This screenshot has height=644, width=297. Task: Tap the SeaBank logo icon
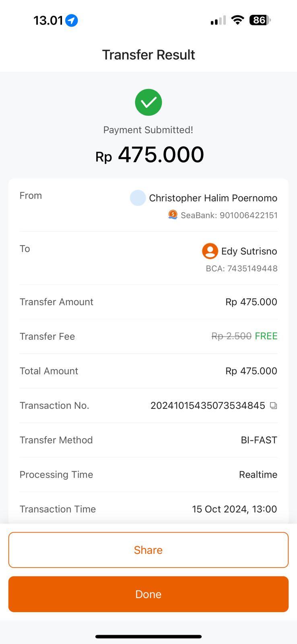173,215
